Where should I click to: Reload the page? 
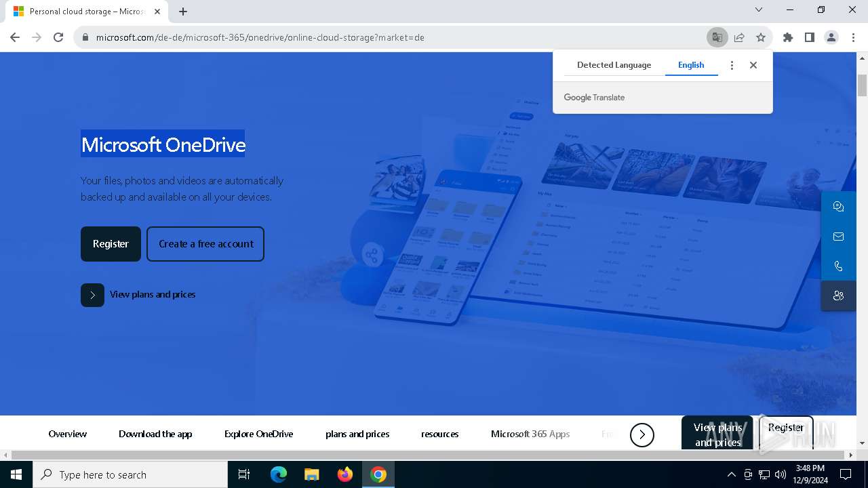[58, 37]
